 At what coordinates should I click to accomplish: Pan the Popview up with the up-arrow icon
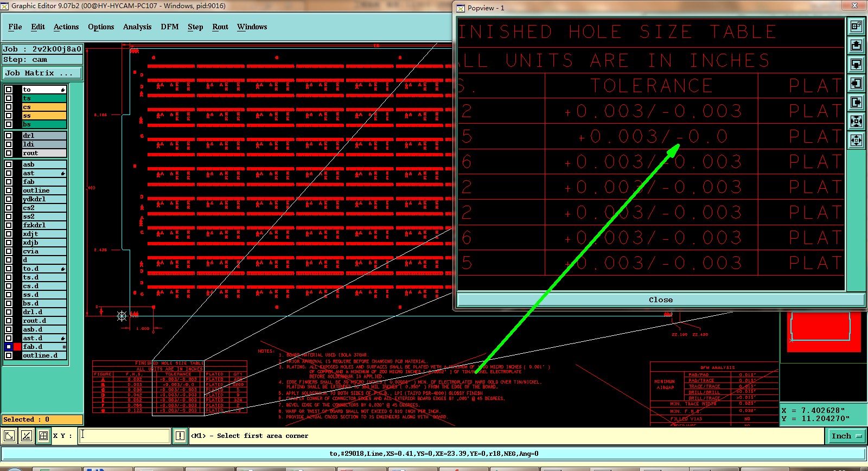856,45
